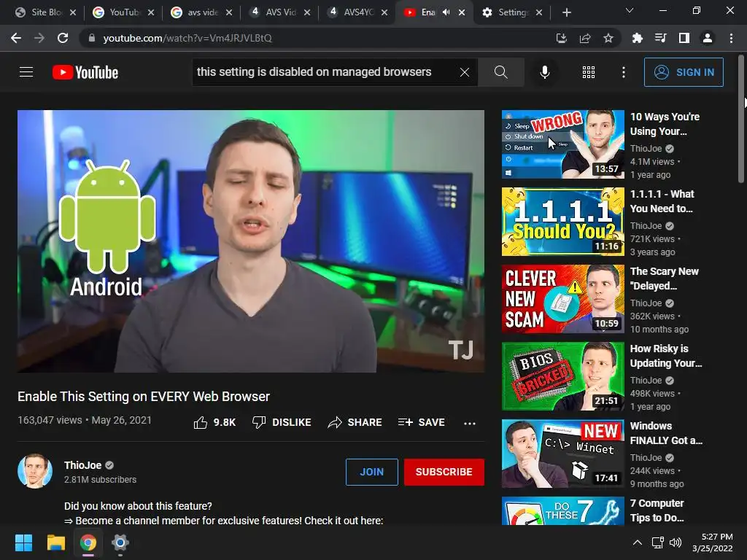The image size is (747, 560).
Task: Open ThioJoe channel avatar
Action: tap(35, 471)
